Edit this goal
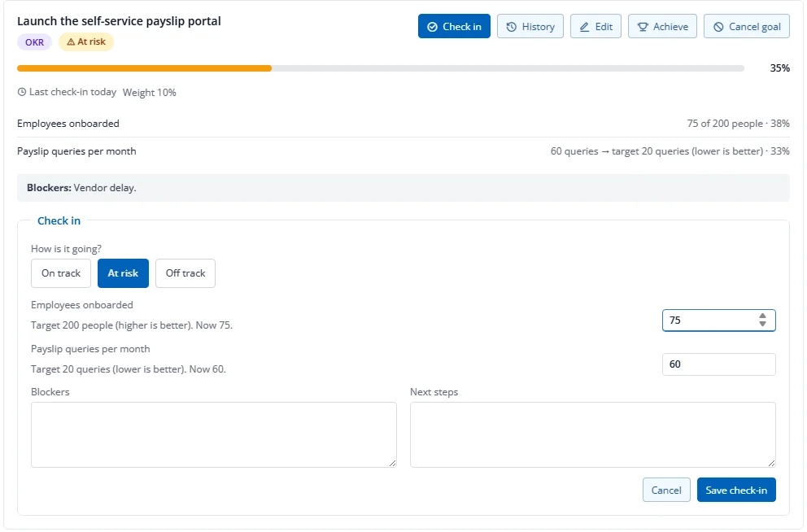The width and height of the screenshot is (807, 532). click(595, 26)
